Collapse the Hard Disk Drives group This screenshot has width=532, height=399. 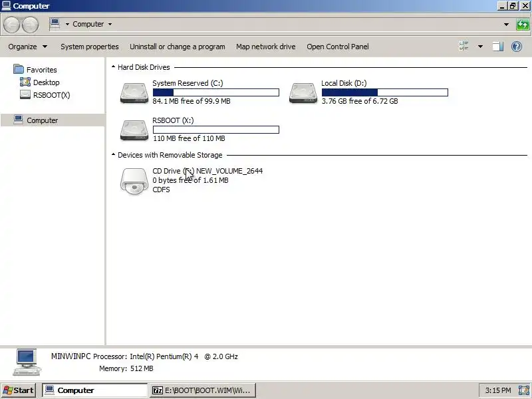[113, 67]
